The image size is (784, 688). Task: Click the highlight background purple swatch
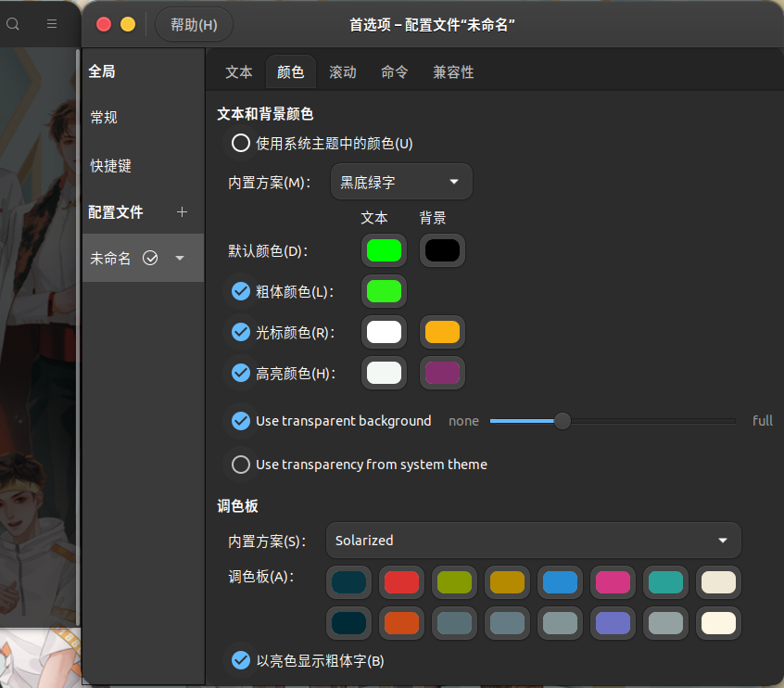[x=442, y=373]
